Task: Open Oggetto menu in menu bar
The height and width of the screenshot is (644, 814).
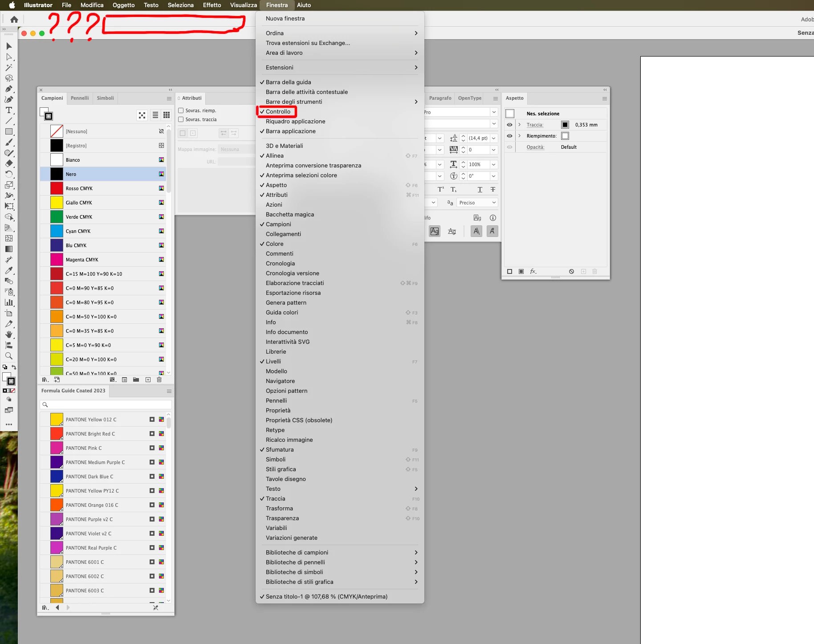Action: coord(123,5)
